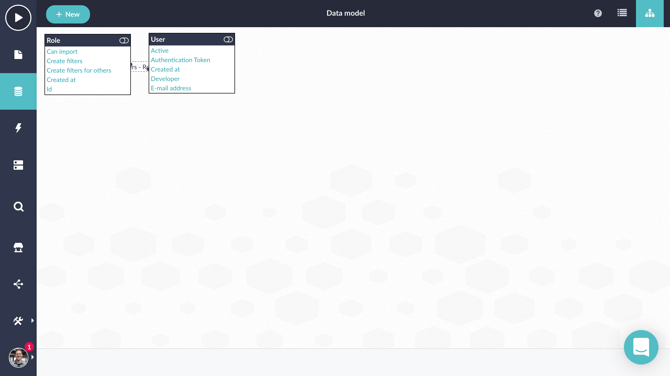Screen dimensions: 670x376
Task: Open the intercom chat bubble
Action: 641,347
